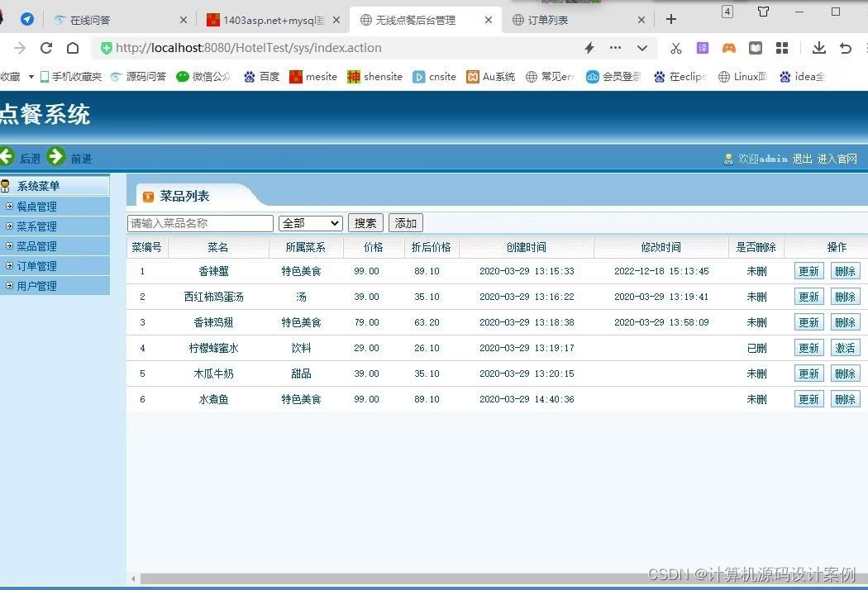
Task: Select the 西红柿鸡蛋汤 dish name cell
Action: click(x=213, y=297)
